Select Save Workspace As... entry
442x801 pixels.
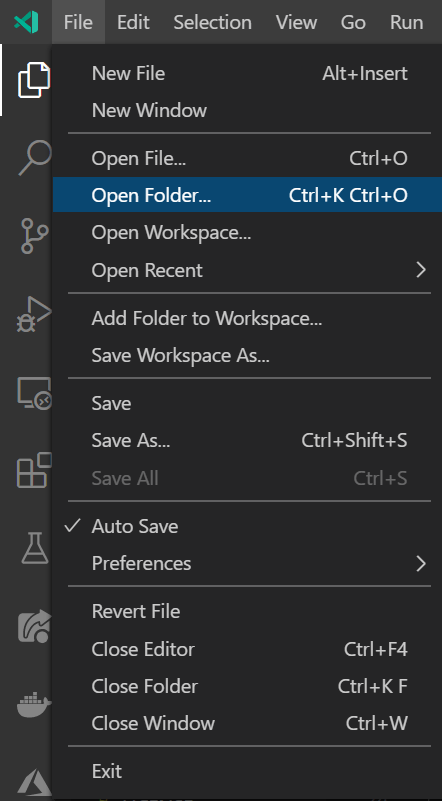tap(247, 355)
